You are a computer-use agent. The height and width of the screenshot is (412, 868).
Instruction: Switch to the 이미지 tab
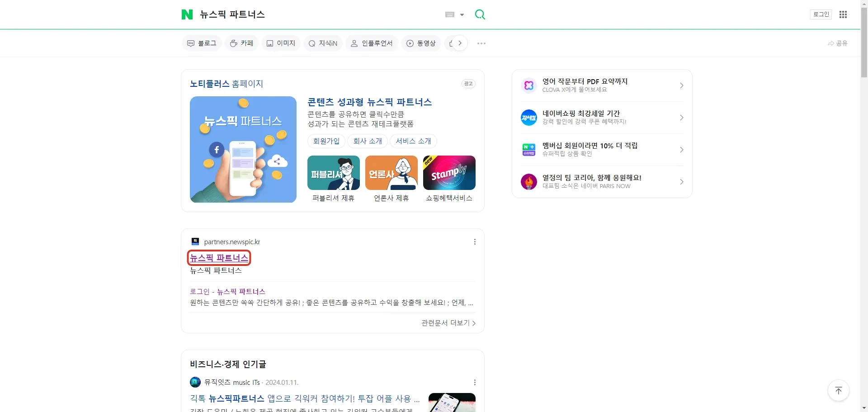pyautogui.click(x=281, y=43)
